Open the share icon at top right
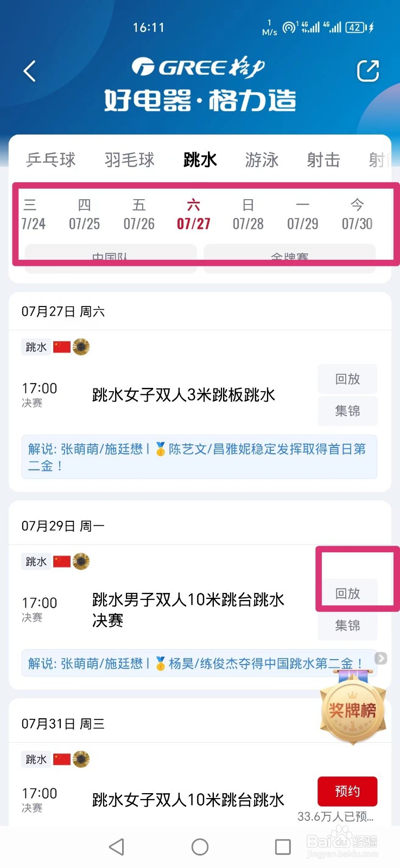Viewport: 400px width, 868px height. 367,71
